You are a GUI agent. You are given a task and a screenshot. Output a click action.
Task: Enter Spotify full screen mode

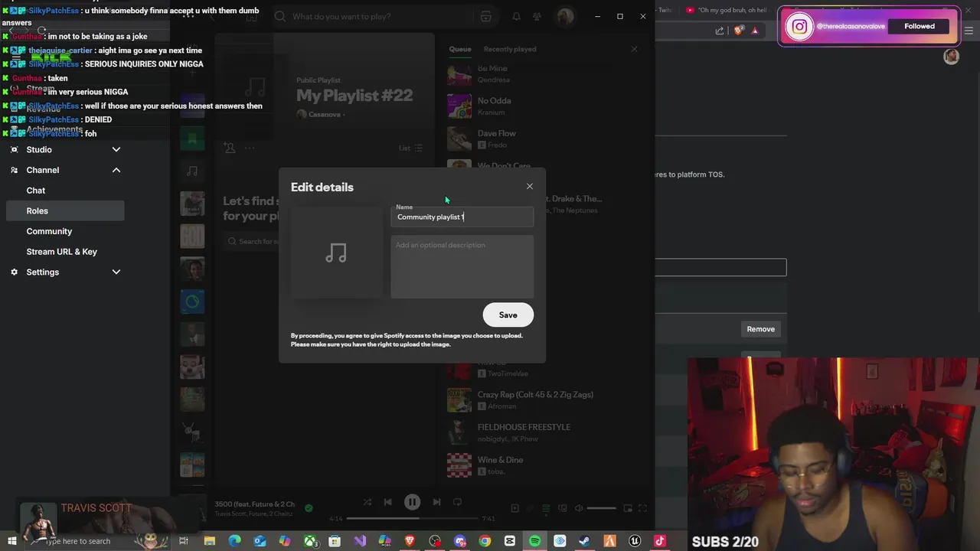pos(642,508)
